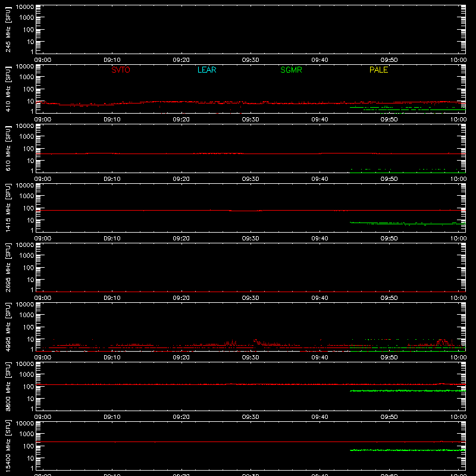
Task: Click the 10000 tick on 245 MHz axis
Action: [x=25, y=7]
